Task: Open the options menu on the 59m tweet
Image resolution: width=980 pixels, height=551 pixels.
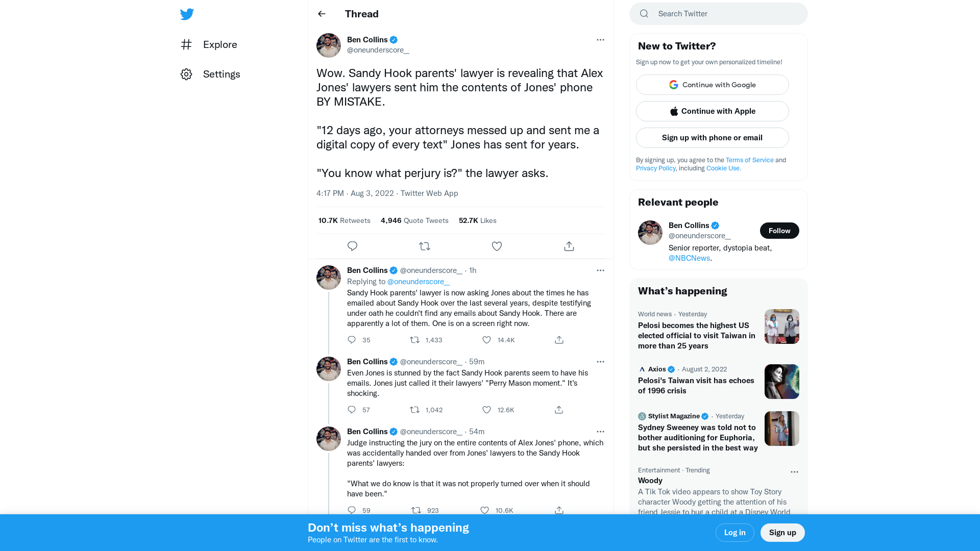Action: [x=600, y=362]
